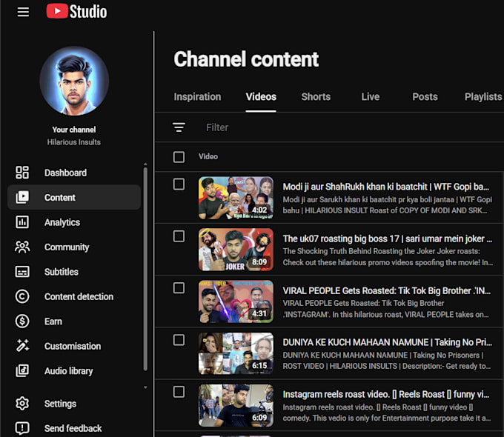Check the uk07 roasting big boss checkbox

[x=179, y=236]
